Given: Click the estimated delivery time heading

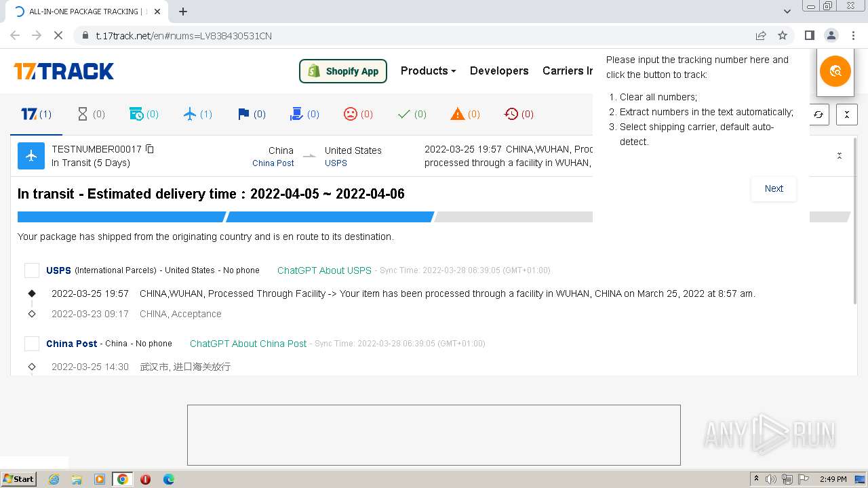Looking at the screenshot, I should (211, 194).
